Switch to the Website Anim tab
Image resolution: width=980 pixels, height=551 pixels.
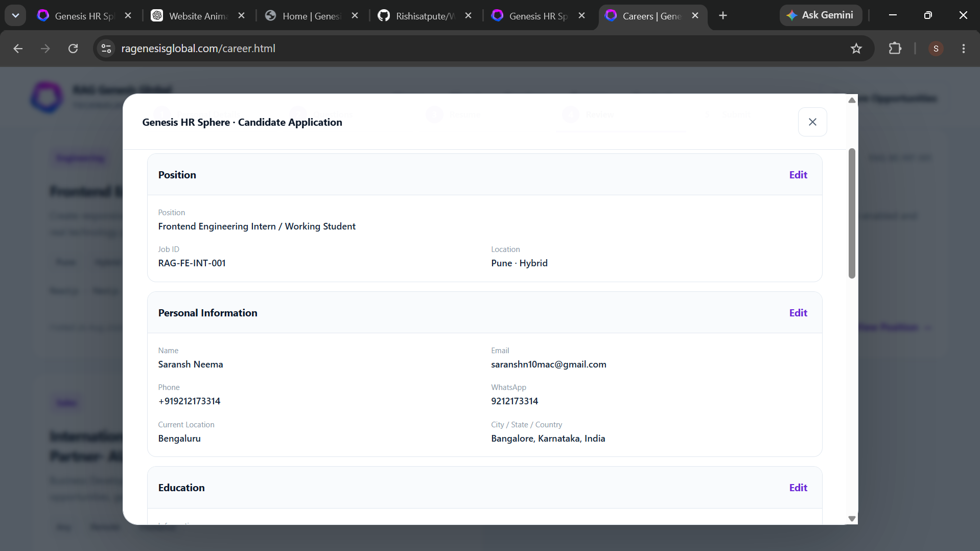pyautogui.click(x=198, y=16)
